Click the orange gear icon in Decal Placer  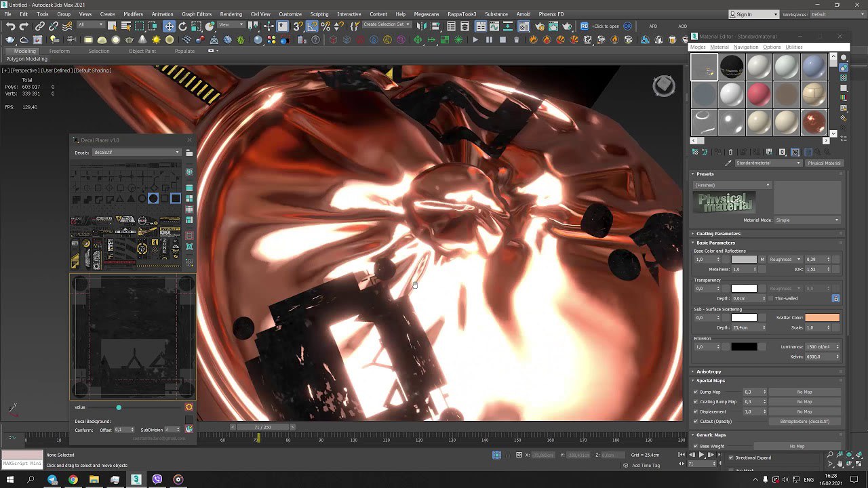[x=189, y=407]
